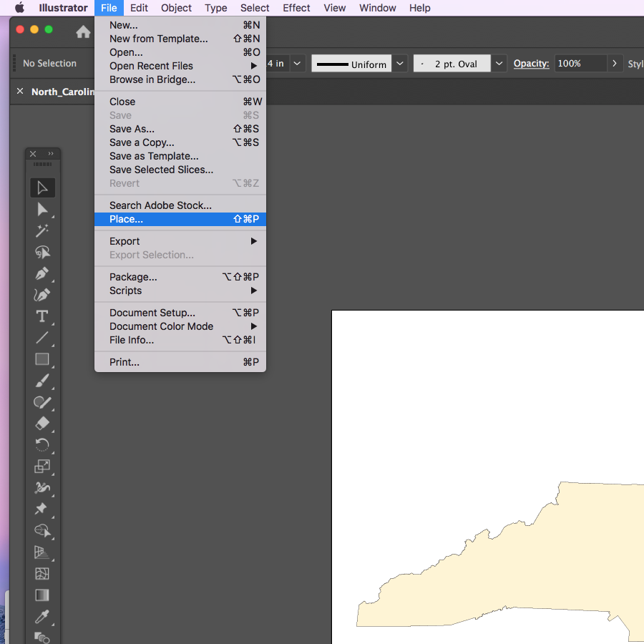This screenshot has height=644, width=644.
Task: Select the Eraser tool
Action: click(42, 424)
